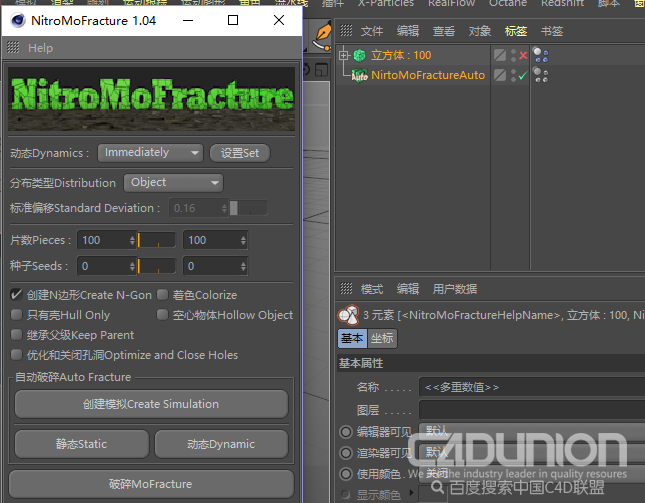Select the NirtoMoFractureAuto object name
The height and width of the screenshot is (503, 645).
[x=428, y=75]
